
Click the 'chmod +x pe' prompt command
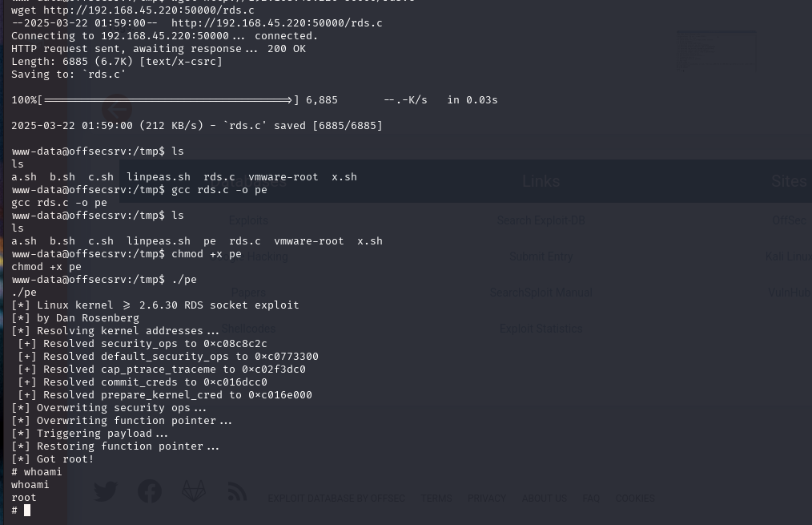(207, 254)
